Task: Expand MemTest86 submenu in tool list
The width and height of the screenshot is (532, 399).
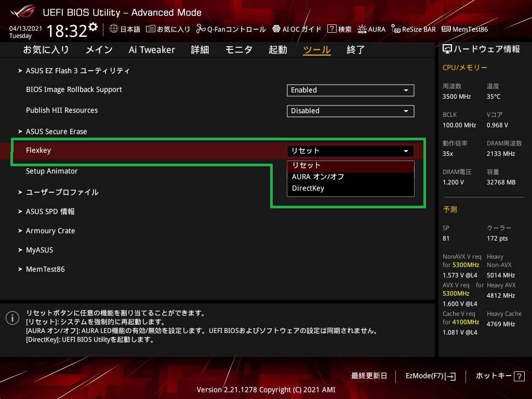Action: 45,270
